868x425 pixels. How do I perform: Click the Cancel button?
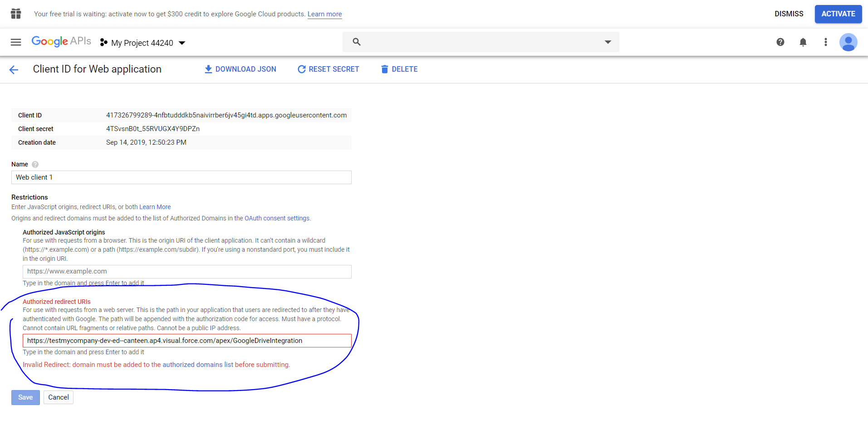point(59,397)
